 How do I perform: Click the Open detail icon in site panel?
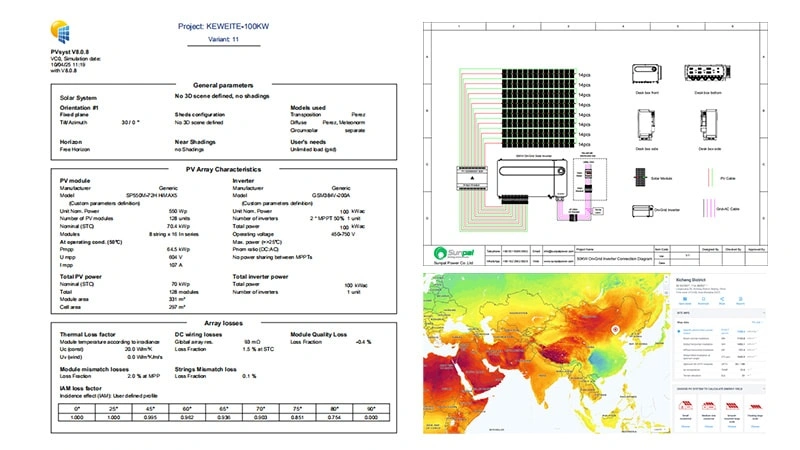click(683, 299)
